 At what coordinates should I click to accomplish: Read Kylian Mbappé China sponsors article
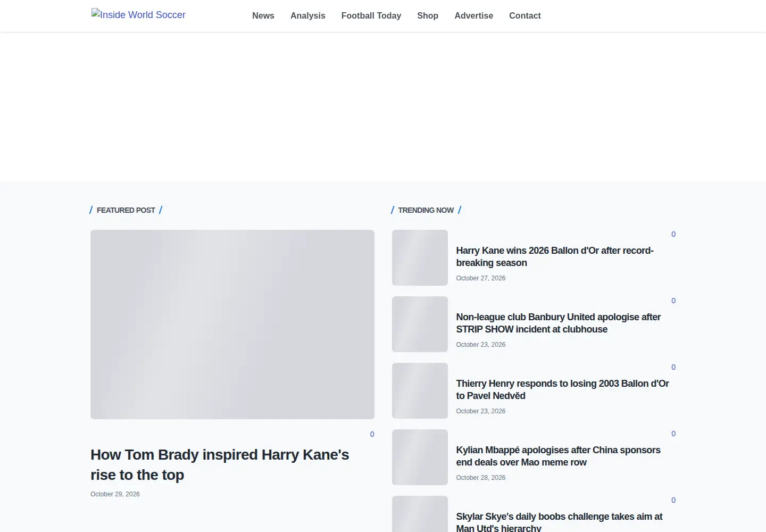coord(559,456)
